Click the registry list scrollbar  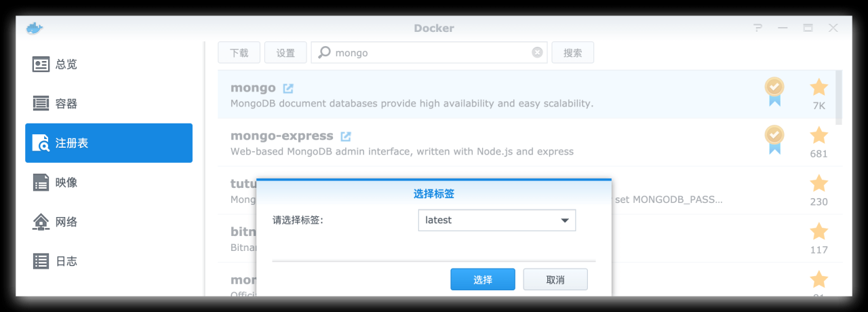tap(839, 97)
